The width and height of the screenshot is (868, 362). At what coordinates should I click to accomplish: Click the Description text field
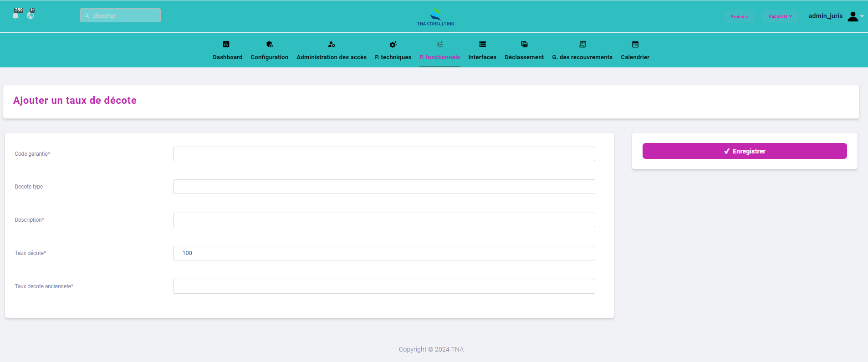tap(383, 220)
